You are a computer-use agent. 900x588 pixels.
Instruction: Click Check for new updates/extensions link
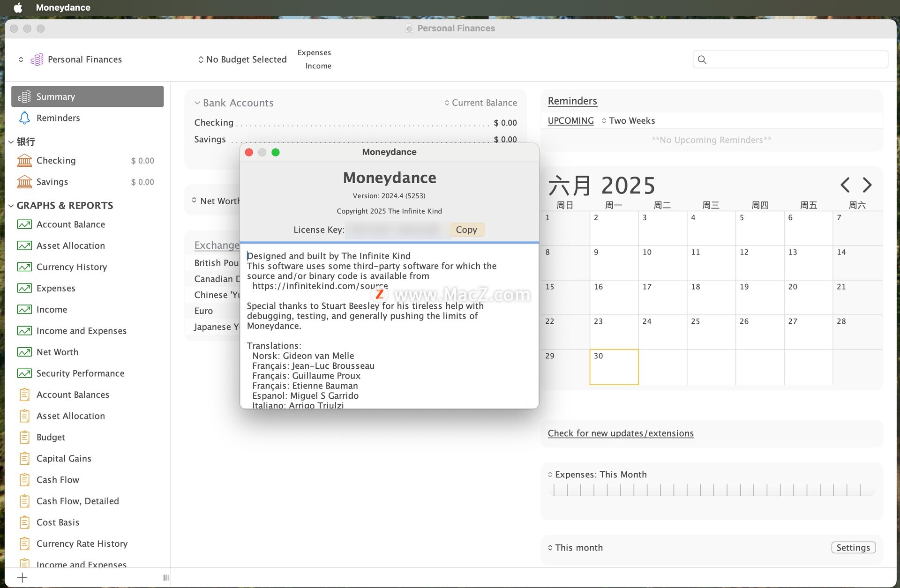[621, 433]
